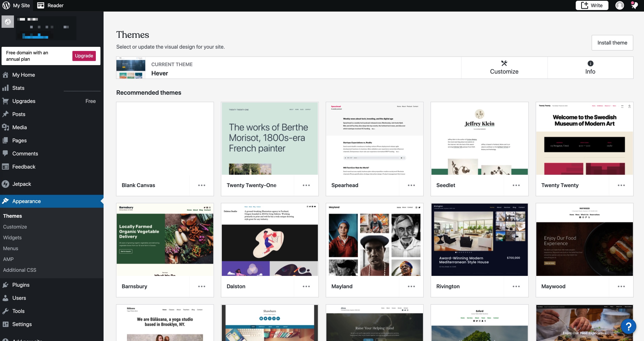Click the Plugins plug icon
The height and width of the screenshot is (341, 644).
[x=5, y=285]
